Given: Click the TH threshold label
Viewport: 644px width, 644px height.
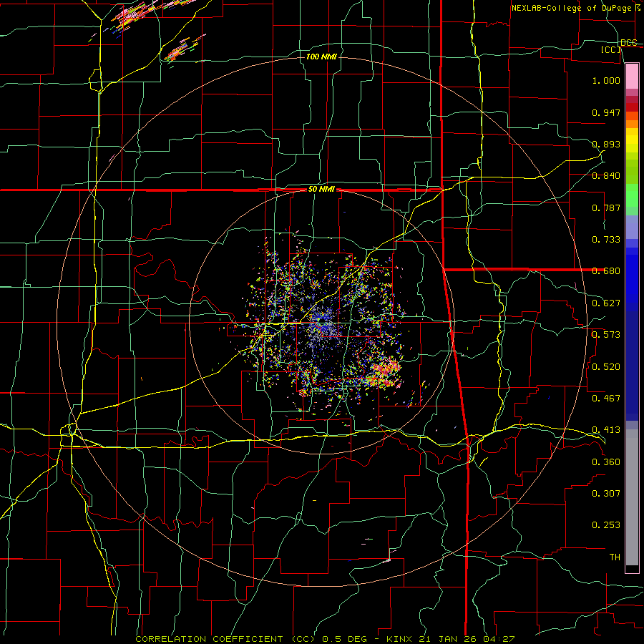Looking at the screenshot, I should coord(615,557).
